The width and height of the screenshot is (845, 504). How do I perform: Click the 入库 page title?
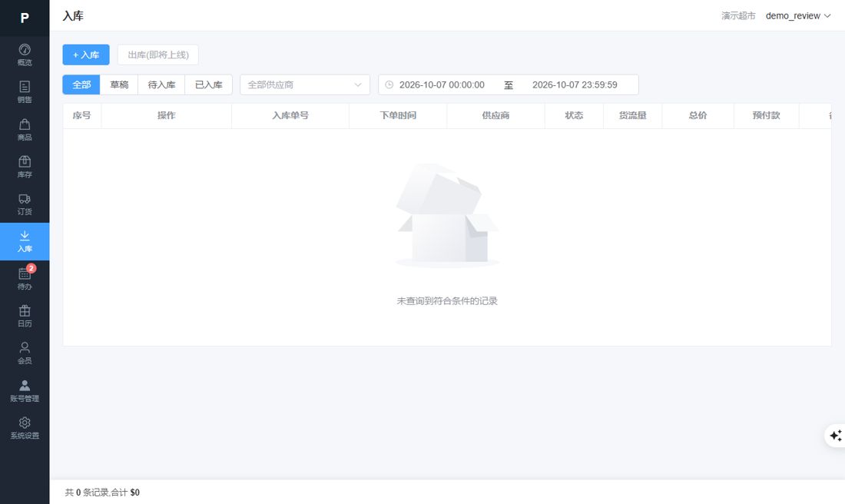tap(73, 15)
